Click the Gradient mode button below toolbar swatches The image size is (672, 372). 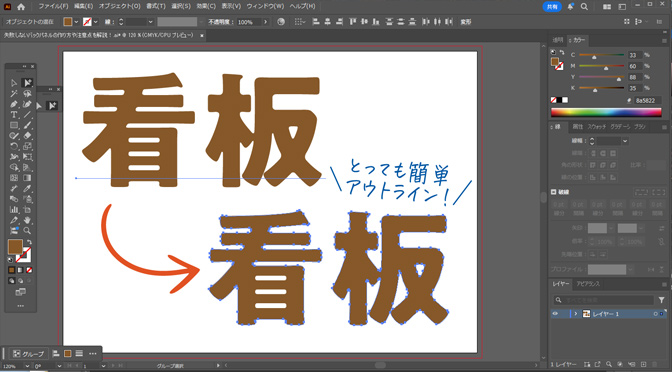[x=20, y=270]
